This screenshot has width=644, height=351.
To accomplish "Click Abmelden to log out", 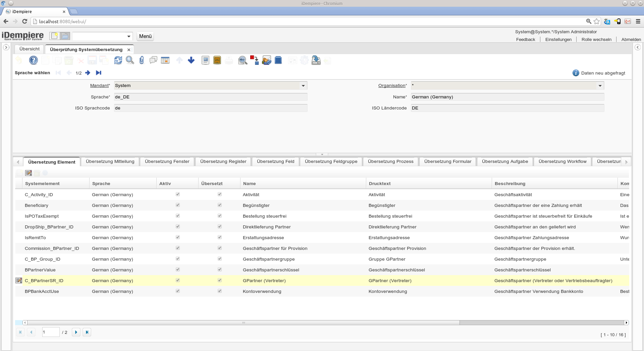I will click(x=631, y=40).
